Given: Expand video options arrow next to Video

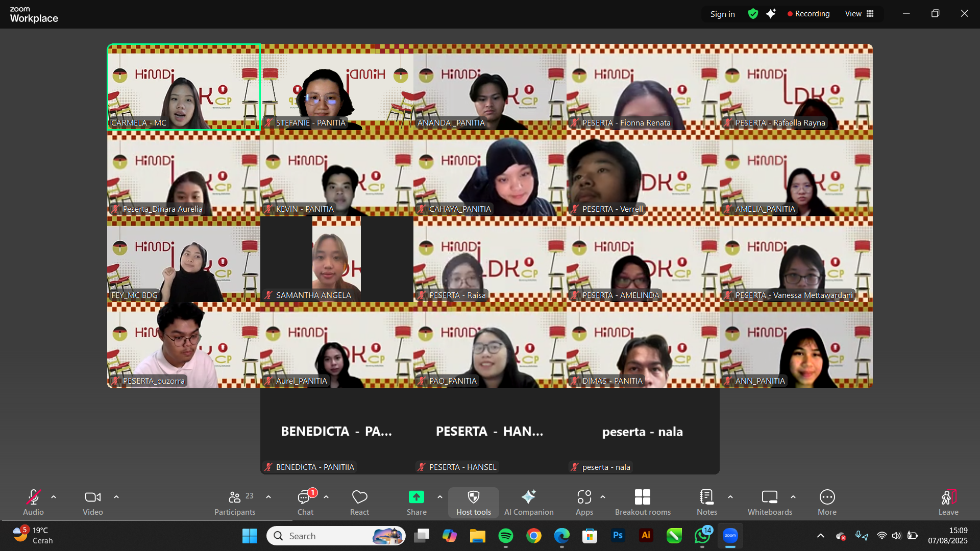Looking at the screenshot, I should click(x=116, y=497).
